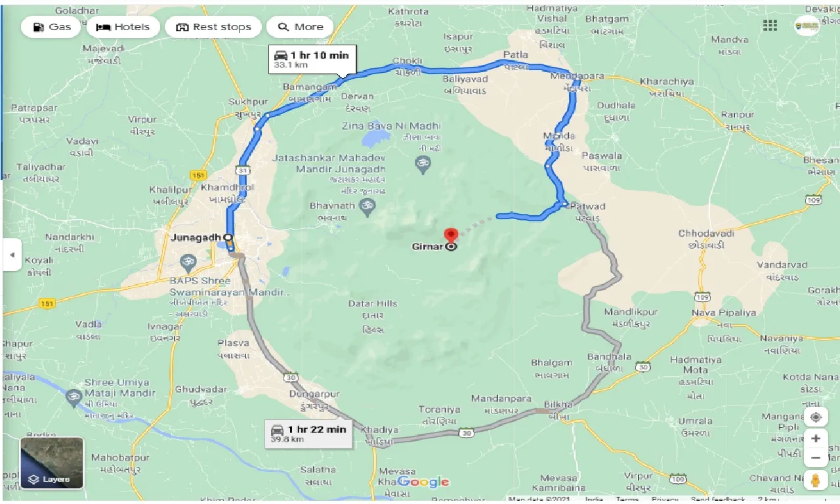Filter the map by Gas stations
This screenshot has height=504, width=840.
51,27
